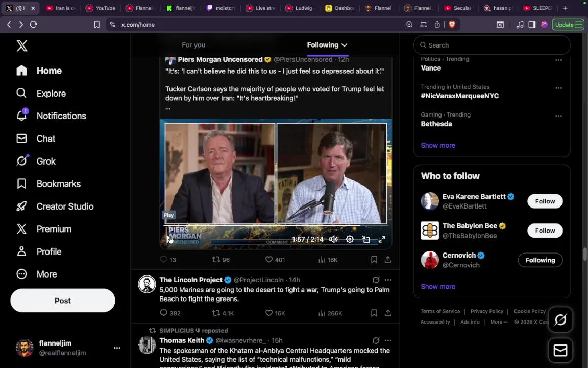Ask Grok about Lincoln Project post
This screenshot has height=368, width=588.
376,280
